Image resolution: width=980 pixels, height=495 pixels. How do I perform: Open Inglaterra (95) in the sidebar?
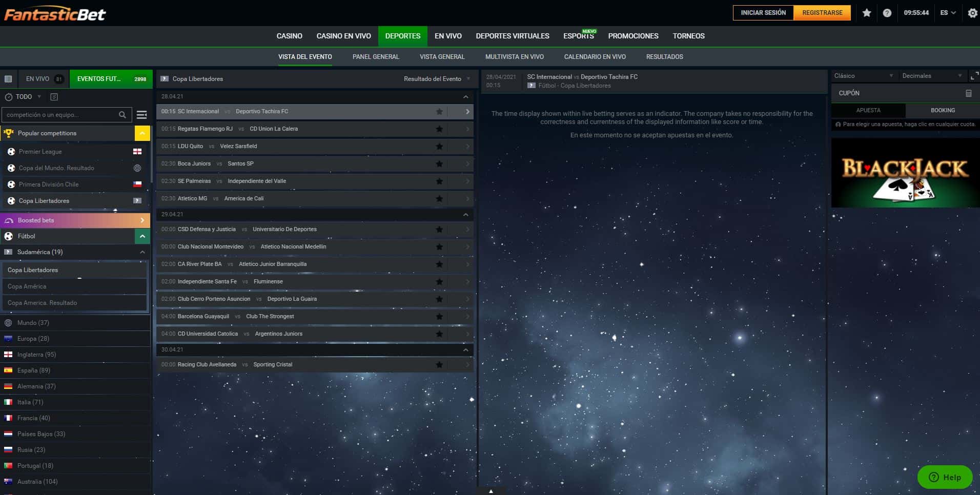pos(75,355)
